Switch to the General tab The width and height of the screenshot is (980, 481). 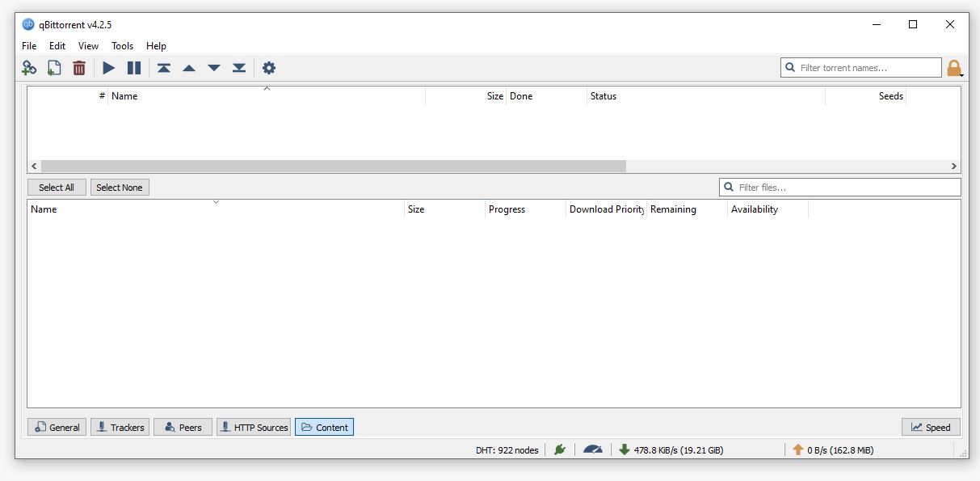click(x=58, y=427)
